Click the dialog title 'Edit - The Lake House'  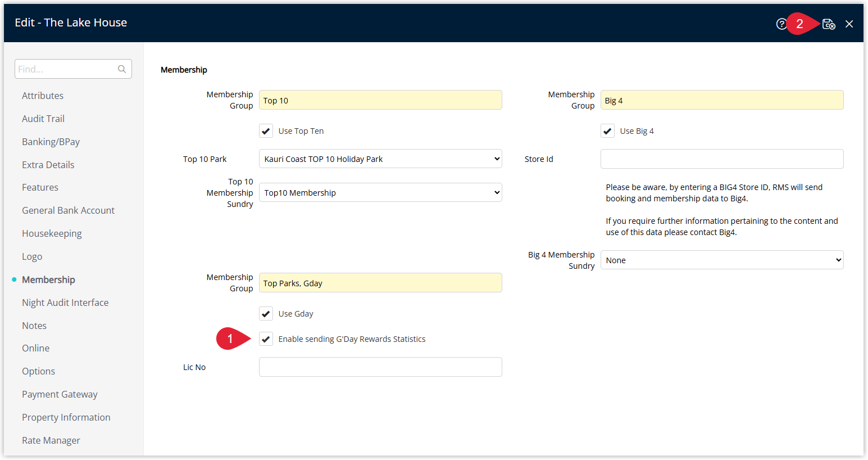pyautogui.click(x=71, y=22)
